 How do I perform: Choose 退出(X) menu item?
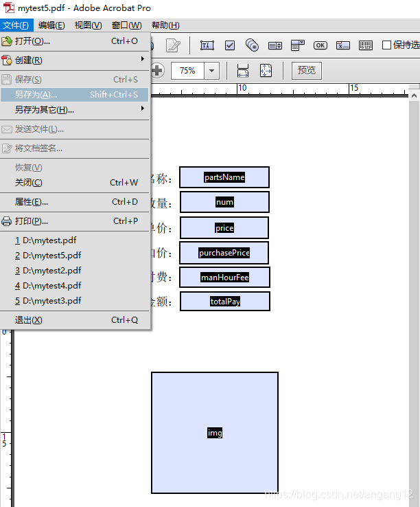[75, 320]
